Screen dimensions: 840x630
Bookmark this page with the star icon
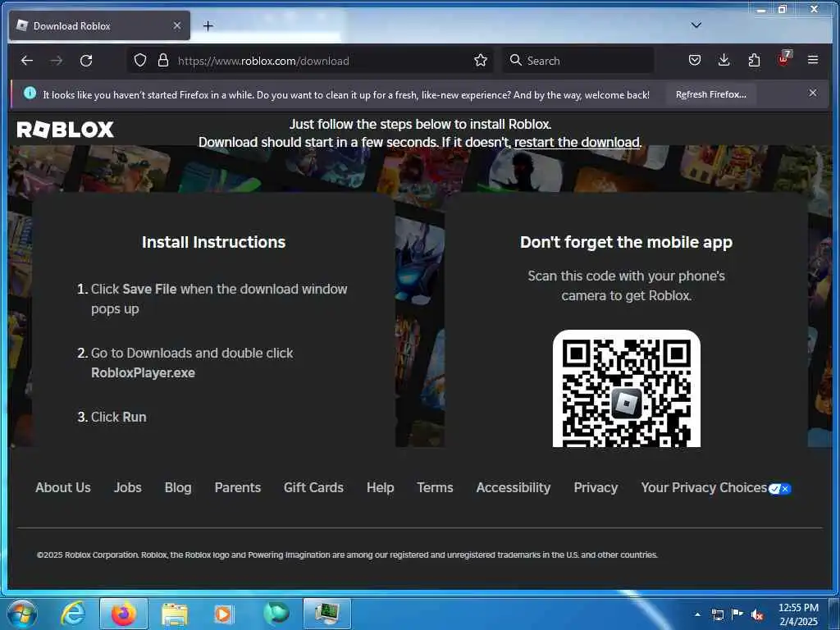(x=481, y=60)
